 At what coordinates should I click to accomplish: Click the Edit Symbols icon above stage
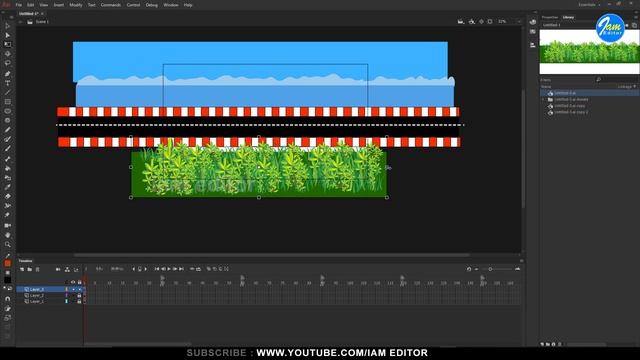pyautogui.click(x=472, y=22)
